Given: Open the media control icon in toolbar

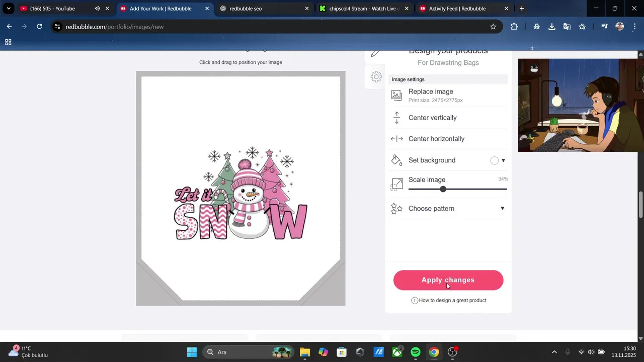Looking at the screenshot, I should tap(605, 27).
